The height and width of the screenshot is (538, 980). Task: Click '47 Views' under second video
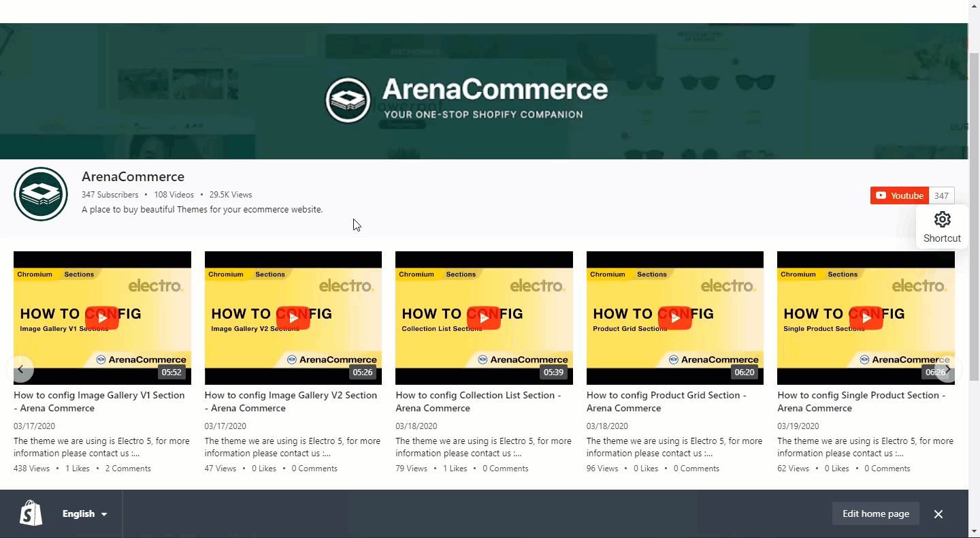click(x=220, y=469)
